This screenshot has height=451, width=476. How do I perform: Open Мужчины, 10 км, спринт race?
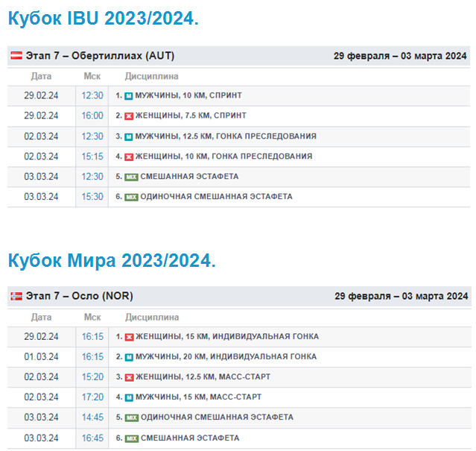(188, 95)
